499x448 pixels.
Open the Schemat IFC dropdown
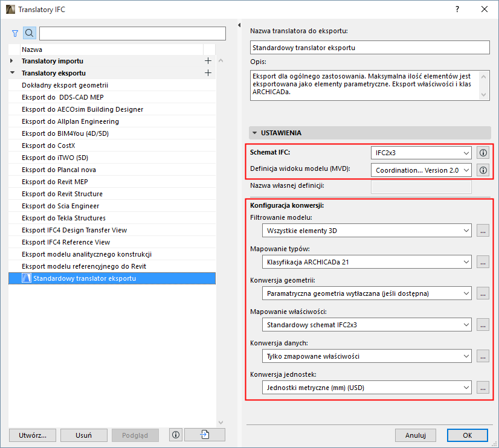421,153
